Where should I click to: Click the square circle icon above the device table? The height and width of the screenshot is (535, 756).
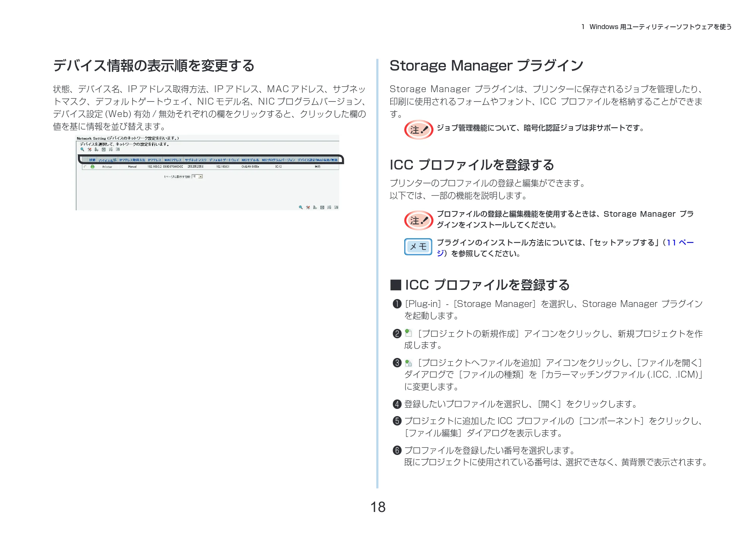[104, 150]
